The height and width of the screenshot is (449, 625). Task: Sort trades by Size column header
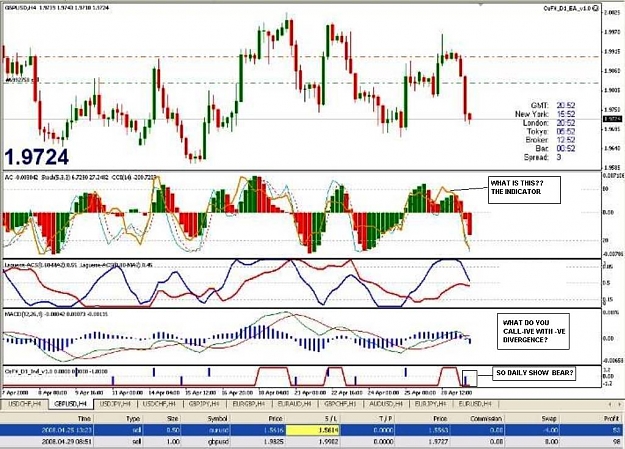coord(173,418)
